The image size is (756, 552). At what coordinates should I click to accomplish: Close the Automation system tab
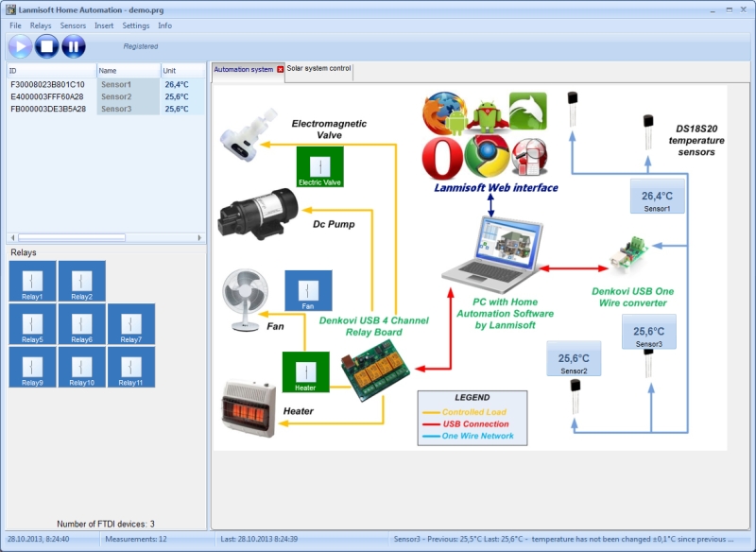[280, 69]
